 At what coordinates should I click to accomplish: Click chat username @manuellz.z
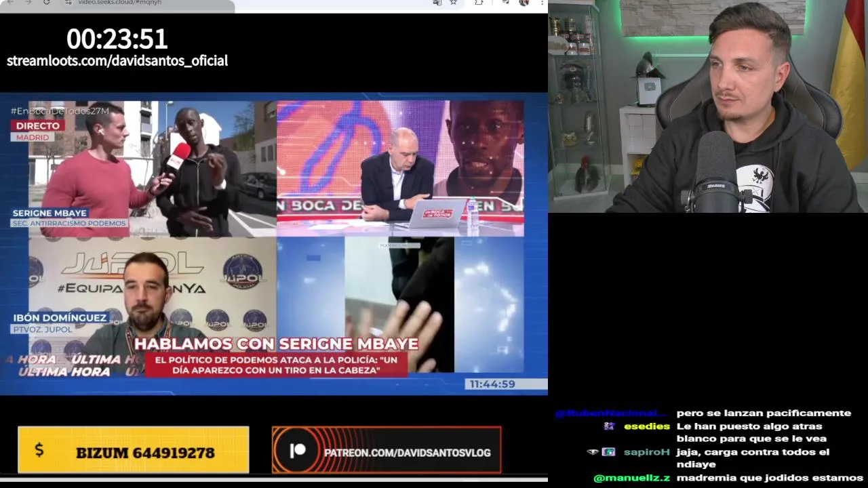pos(632,478)
